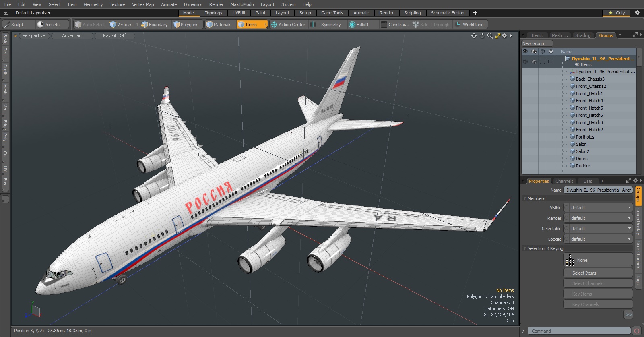Open the Default Layouts dropdown
The width and height of the screenshot is (644, 337).
click(33, 13)
